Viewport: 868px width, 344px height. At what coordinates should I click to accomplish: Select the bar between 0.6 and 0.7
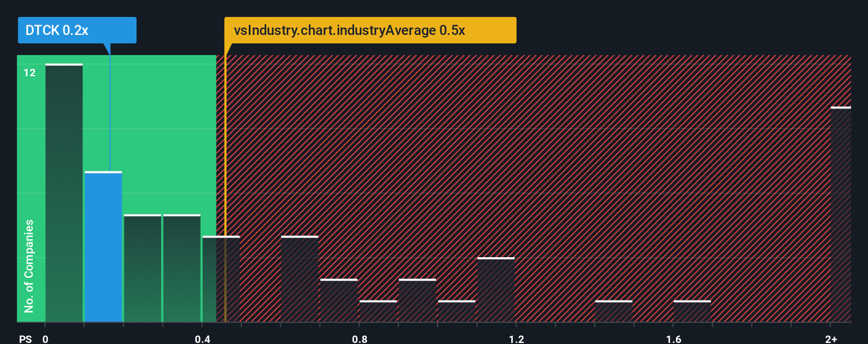point(300,279)
